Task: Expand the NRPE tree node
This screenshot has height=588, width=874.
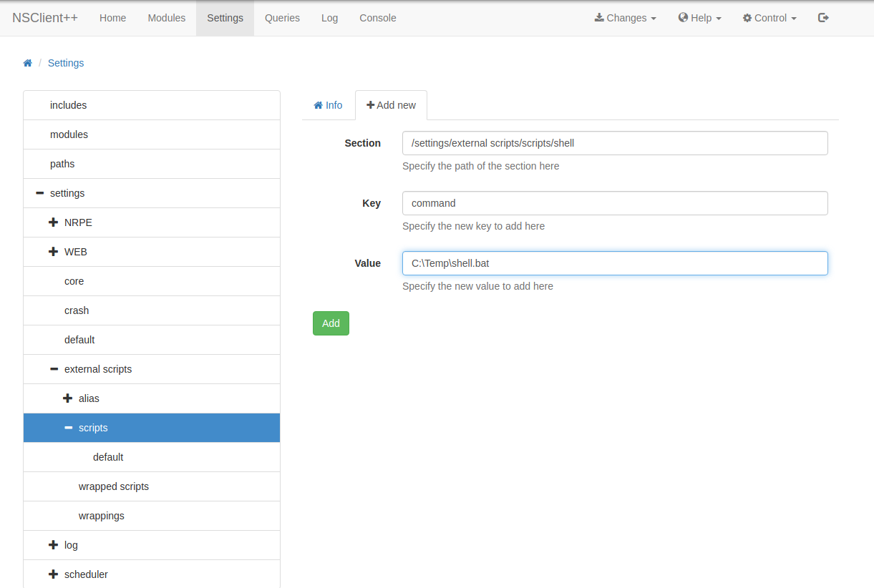Action: point(53,222)
